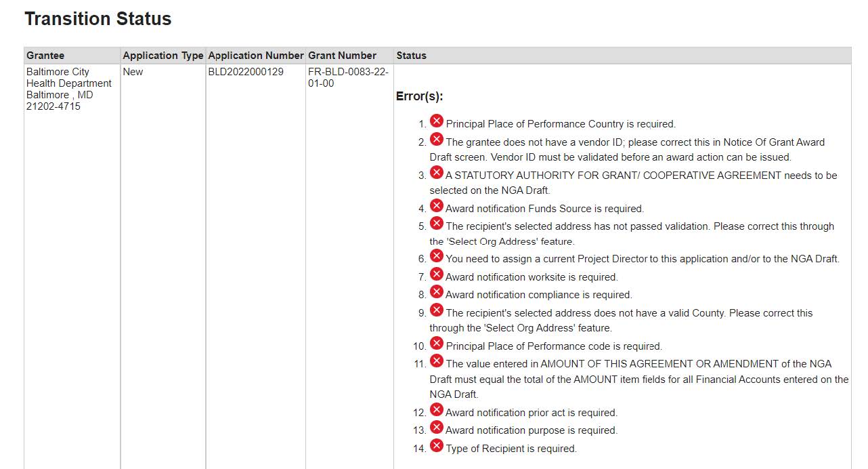Click the Grant Number column header

tap(342, 56)
